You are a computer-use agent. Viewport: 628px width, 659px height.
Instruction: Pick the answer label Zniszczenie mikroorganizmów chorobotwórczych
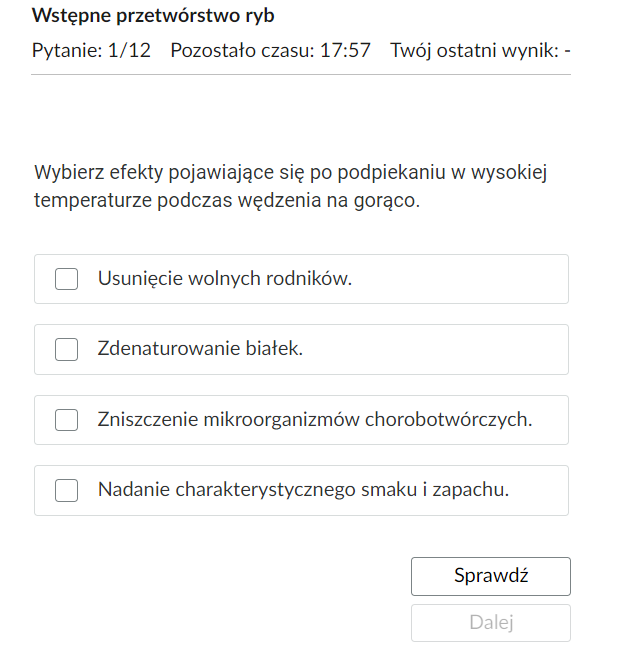click(315, 419)
